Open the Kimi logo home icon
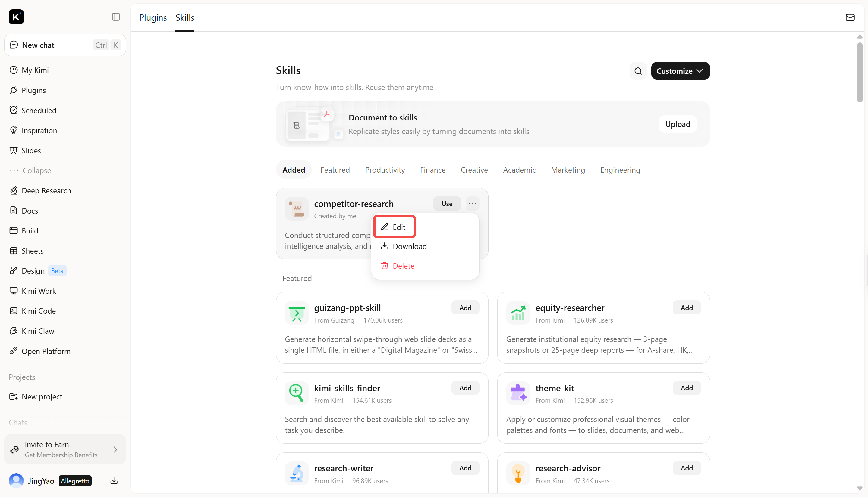Image resolution: width=868 pixels, height=497 pixels. coord(16,17)
